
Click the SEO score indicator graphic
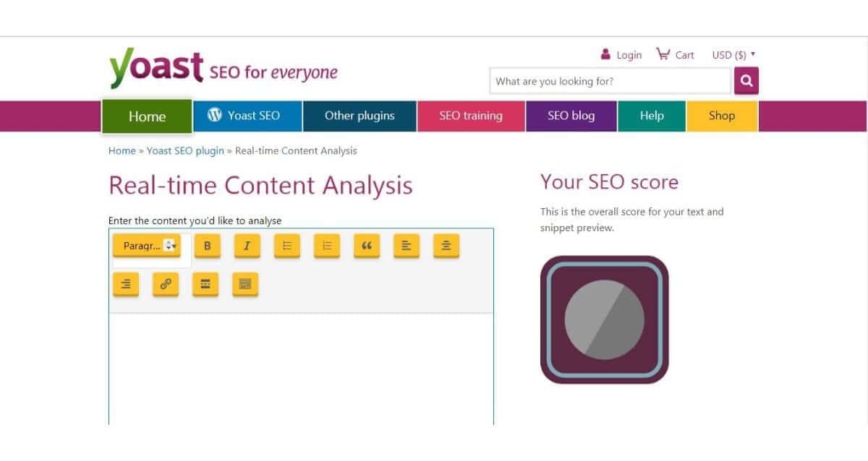pyautogui.click(x=604, y=319)
